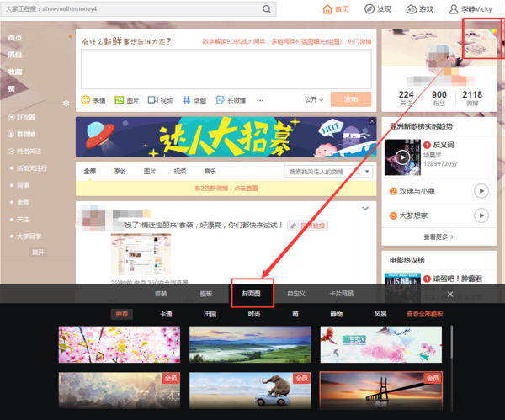This screenshot has height=420, width=505.
Task: Open 好友圈 in left sidebar
Action: 22,117
